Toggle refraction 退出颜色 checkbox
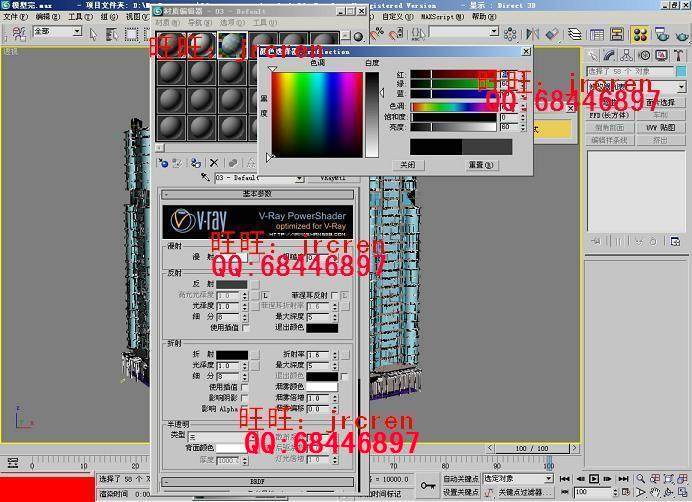 (344, 376)
